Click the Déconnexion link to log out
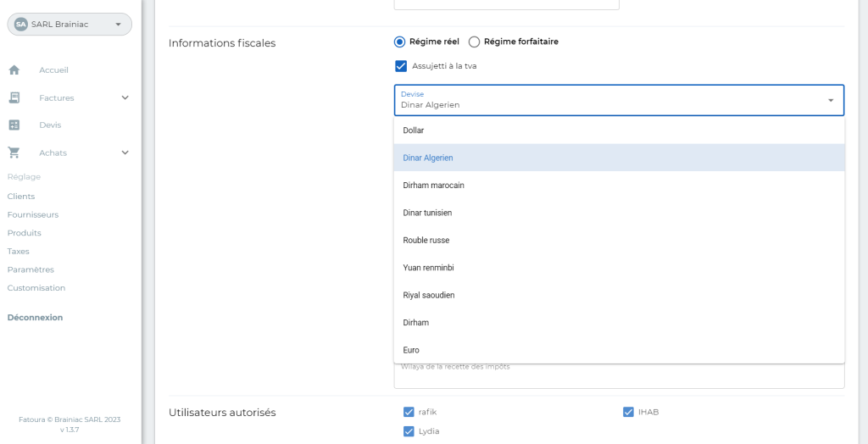 point(35,318)
